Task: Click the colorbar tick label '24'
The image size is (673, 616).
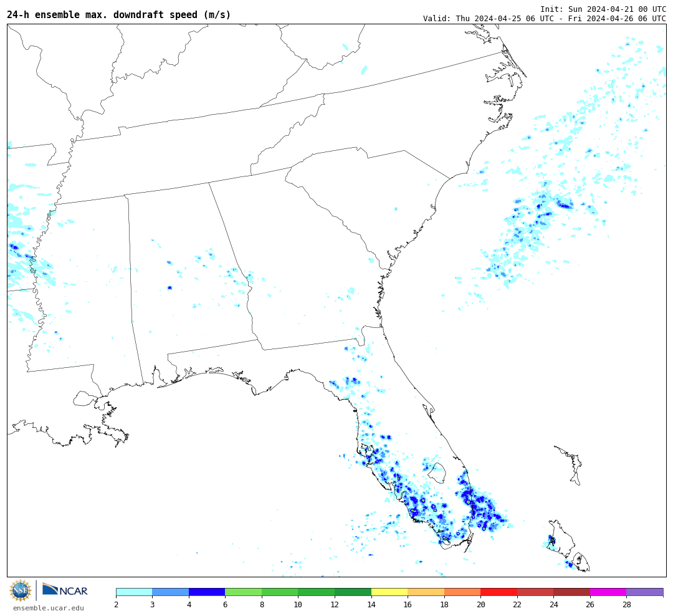Action: pyautogui.click(x=554, y=605)
